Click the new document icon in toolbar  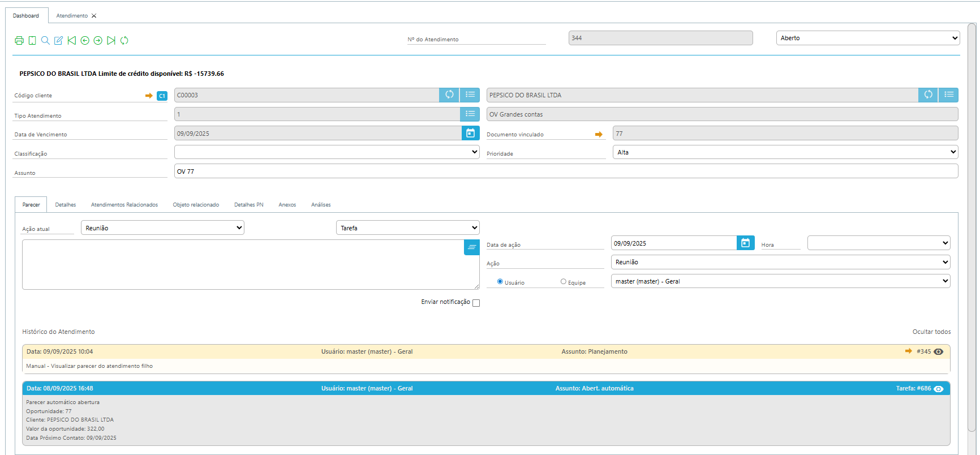32,40
